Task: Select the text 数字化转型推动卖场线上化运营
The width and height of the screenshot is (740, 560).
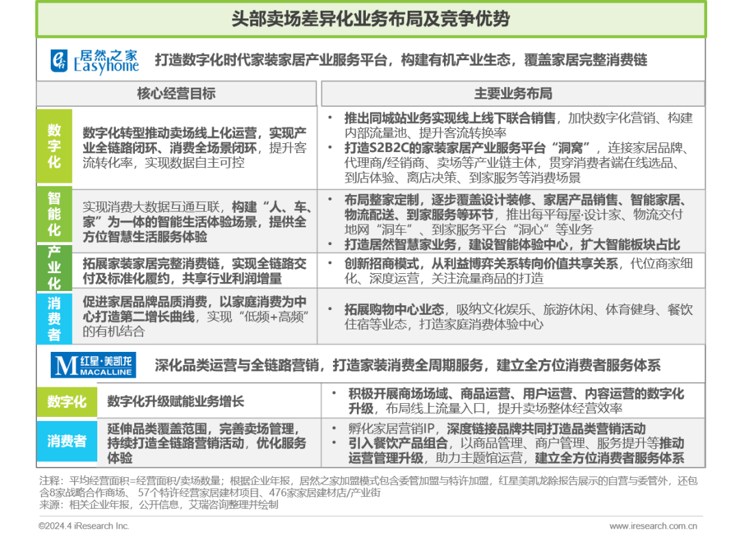Action: (170, 133)
